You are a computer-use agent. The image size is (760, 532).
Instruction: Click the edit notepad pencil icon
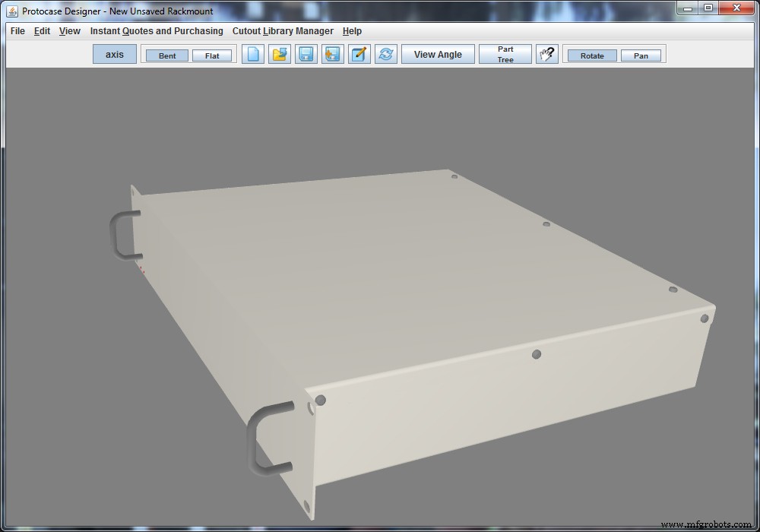pyautogui.click(x=359, y=55)
